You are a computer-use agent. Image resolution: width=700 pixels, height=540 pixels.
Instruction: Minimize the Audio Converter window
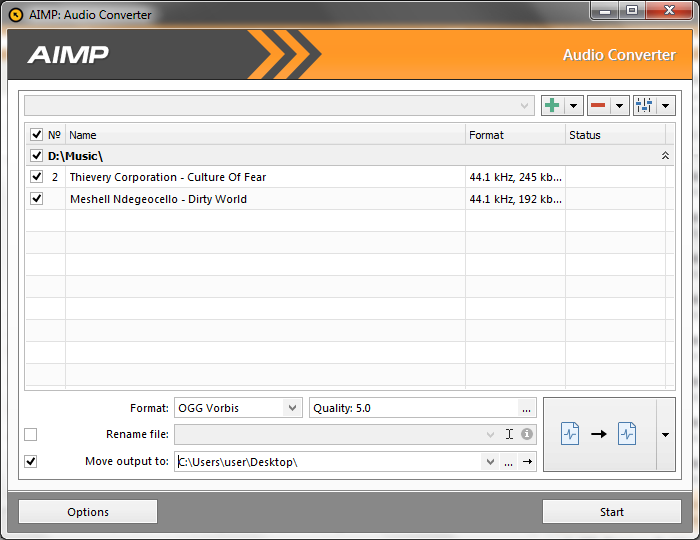pos(605,11)
